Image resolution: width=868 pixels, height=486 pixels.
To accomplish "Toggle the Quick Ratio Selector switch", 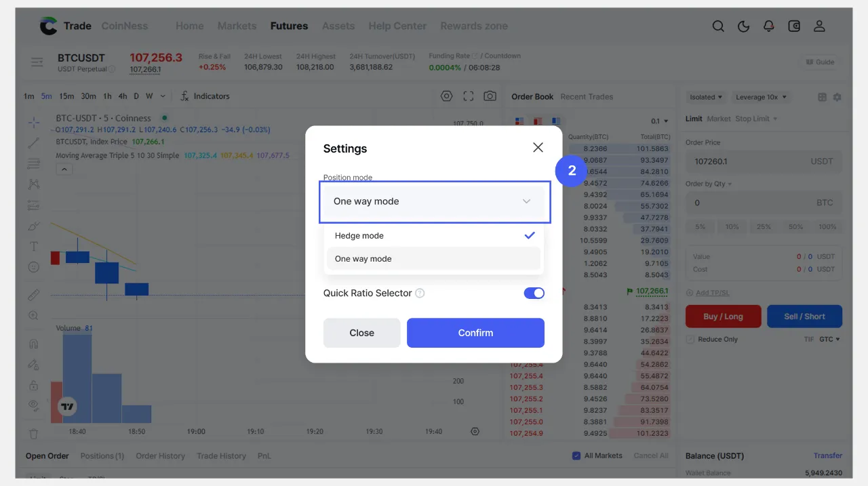I will [534, 293].
